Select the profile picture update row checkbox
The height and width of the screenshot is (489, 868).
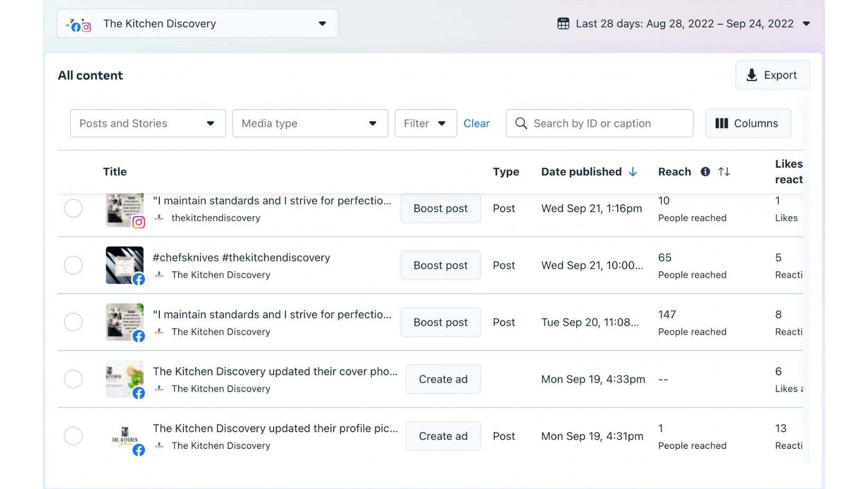click(x=73, y=436)
